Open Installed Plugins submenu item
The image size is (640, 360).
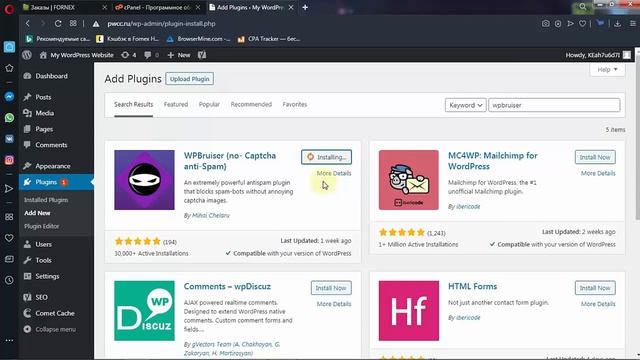point(46,200)
